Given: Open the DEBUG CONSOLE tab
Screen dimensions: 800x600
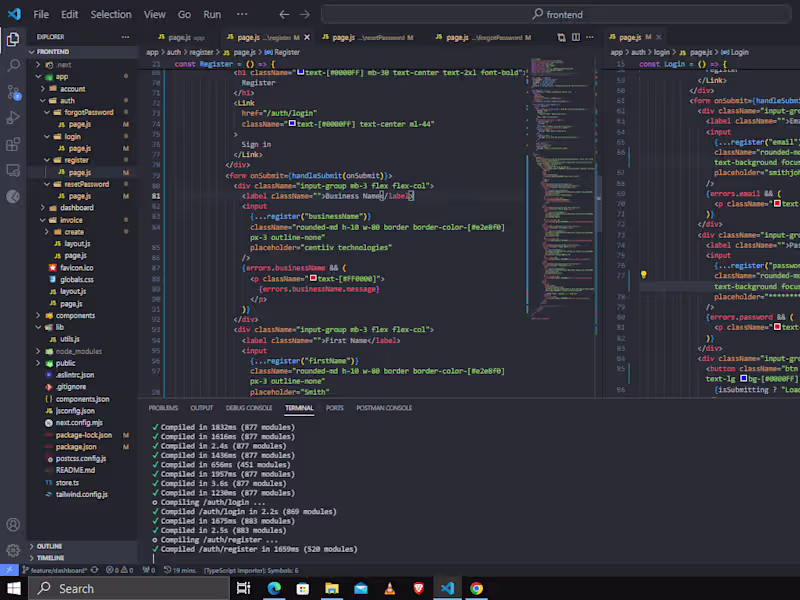Looking at the screenshot, I should coord(249,408).
